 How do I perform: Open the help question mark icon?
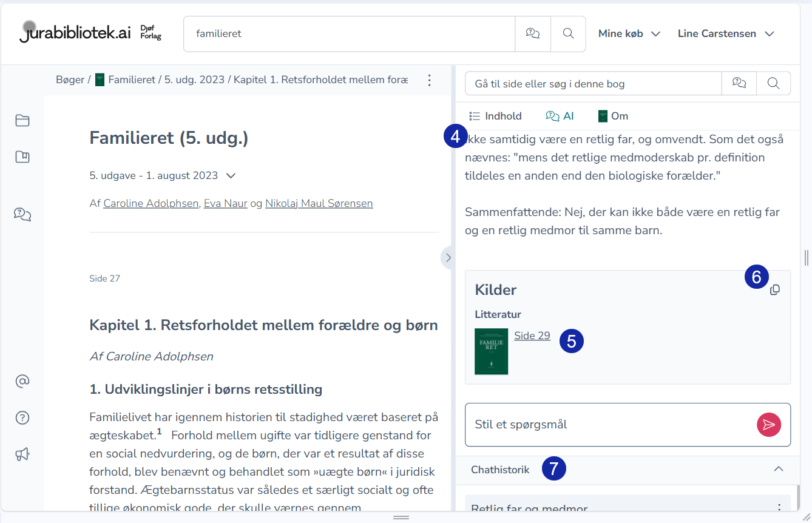point(22,417)
